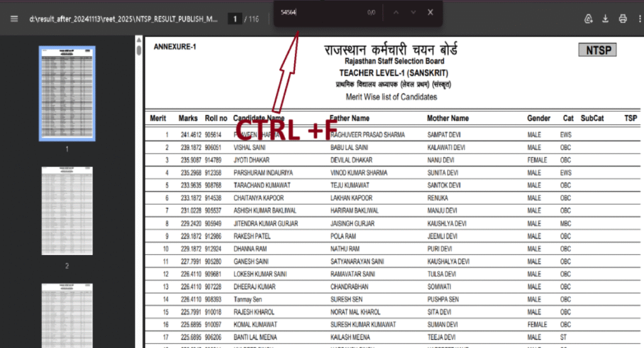Open the three-dot more options menu
Screen dimensions: 644x348
point(640,19)
